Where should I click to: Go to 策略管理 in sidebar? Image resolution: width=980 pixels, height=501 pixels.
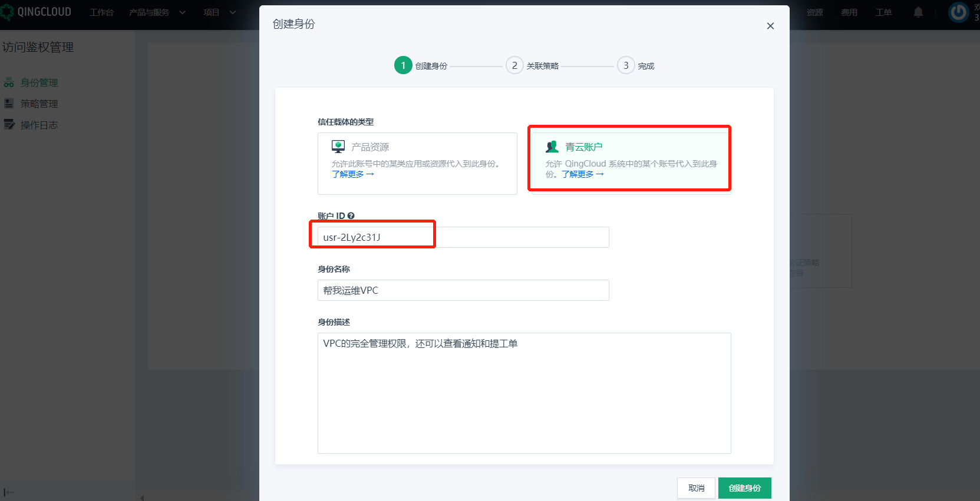tap(39, 104)
